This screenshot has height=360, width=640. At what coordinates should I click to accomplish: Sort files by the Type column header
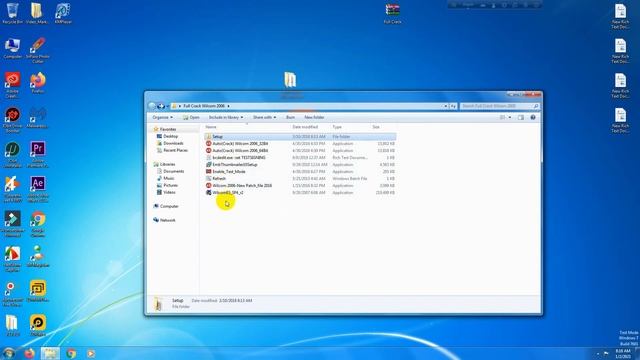[x=337, y=127]
